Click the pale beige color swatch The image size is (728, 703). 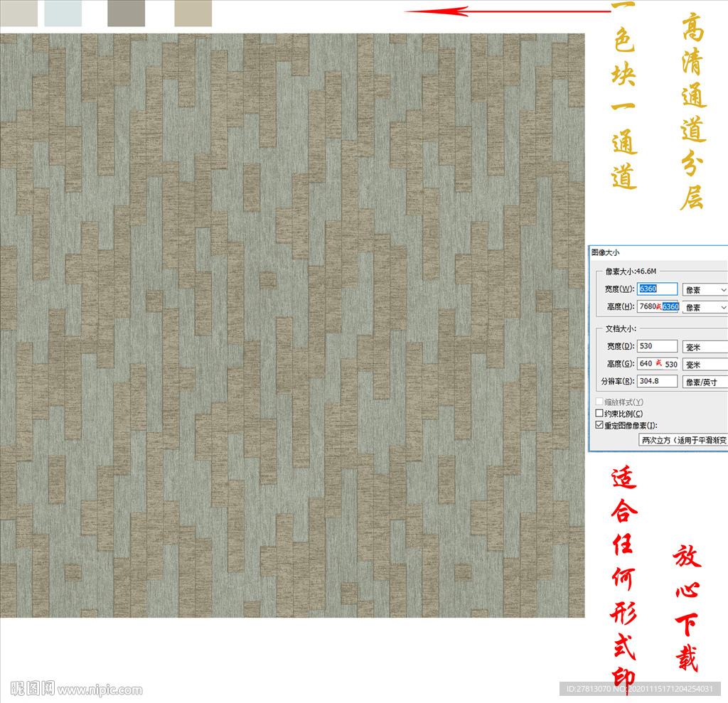[x=18, y=13]
